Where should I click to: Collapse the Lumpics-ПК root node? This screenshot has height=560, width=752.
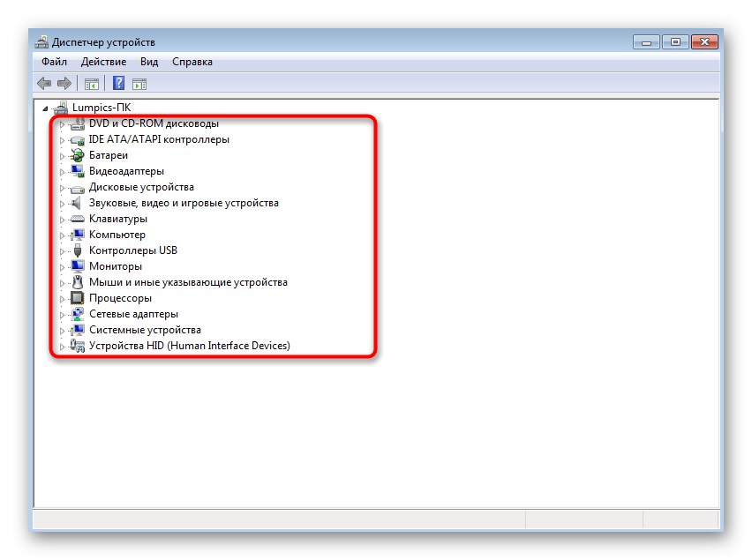point(45,108)
